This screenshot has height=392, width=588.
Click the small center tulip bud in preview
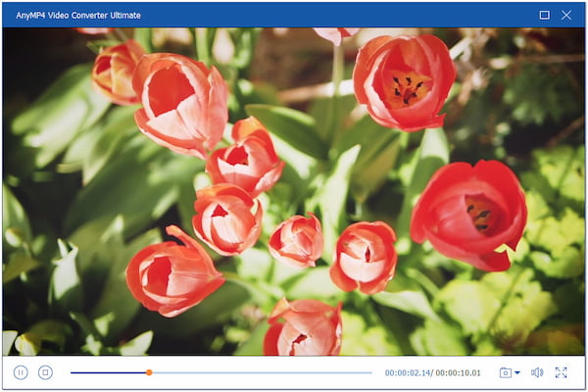tap(295, 238)
